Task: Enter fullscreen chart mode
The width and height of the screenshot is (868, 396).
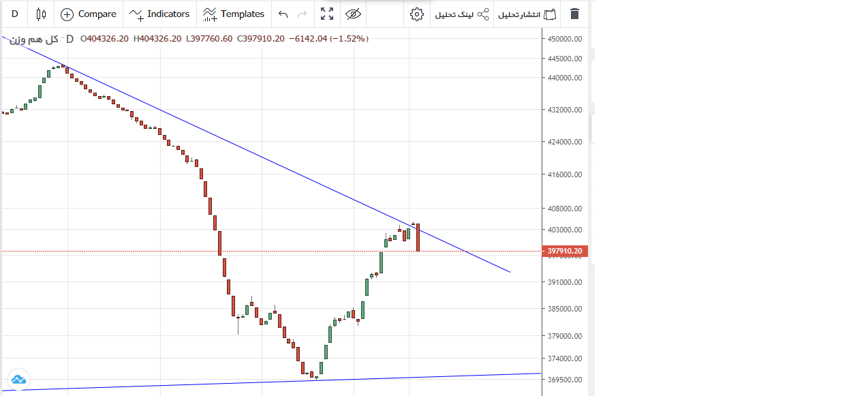Action: tap(327, 14)
